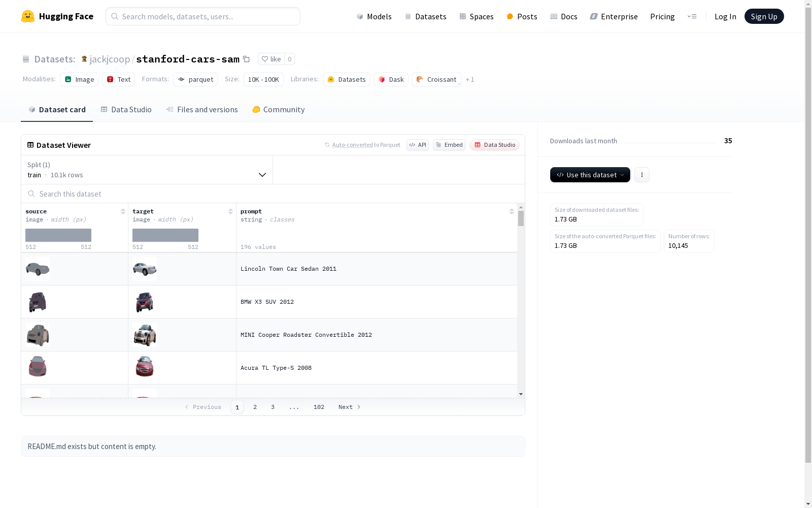Image resolution: width=812 pixels, height=508 pixels.
Task: Go to page 2 of the viewer
Action: coord(255,407)
